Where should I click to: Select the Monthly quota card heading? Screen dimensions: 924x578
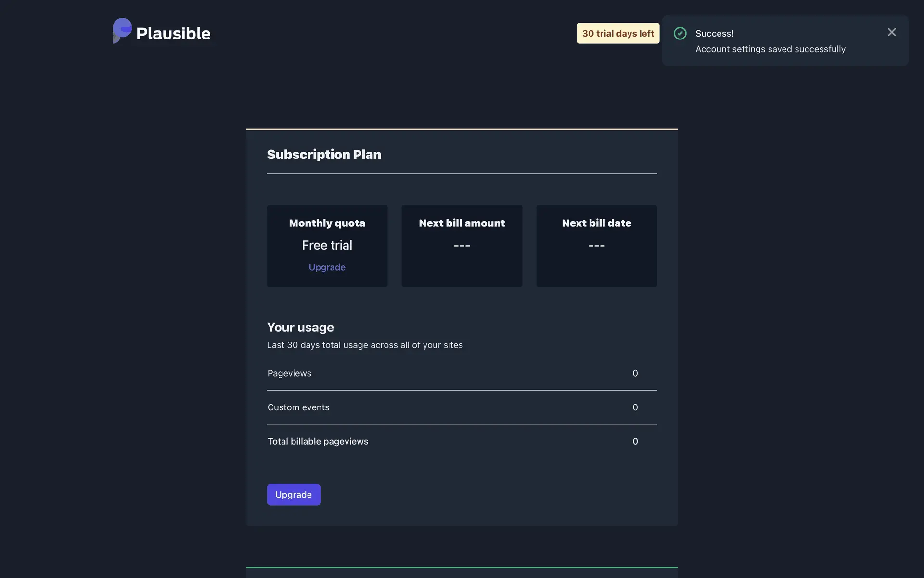coord(327,223)
